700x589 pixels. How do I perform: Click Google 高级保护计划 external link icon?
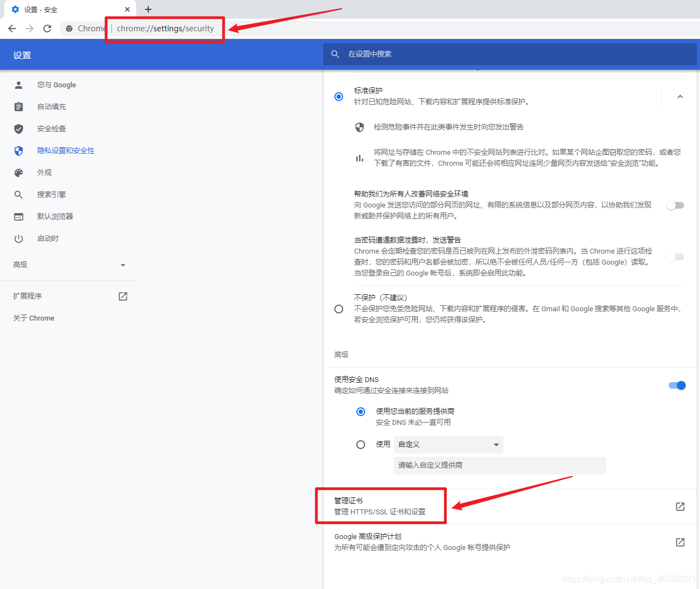pyautogui.click(x=680, y=542)
